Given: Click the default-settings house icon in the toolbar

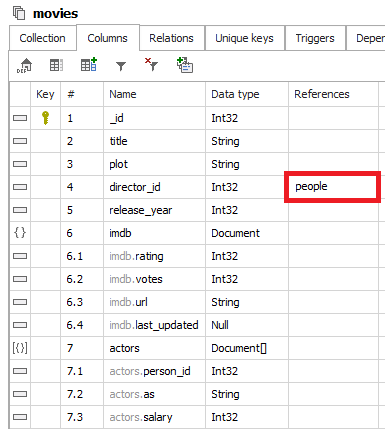Looking at the screenshot, I should (24, 65).
